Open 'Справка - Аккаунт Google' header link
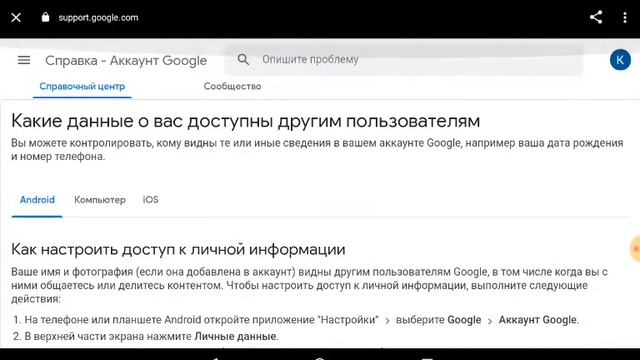Image resolution: width=640 pixels, height=360 pixels. tap(126, 60)
